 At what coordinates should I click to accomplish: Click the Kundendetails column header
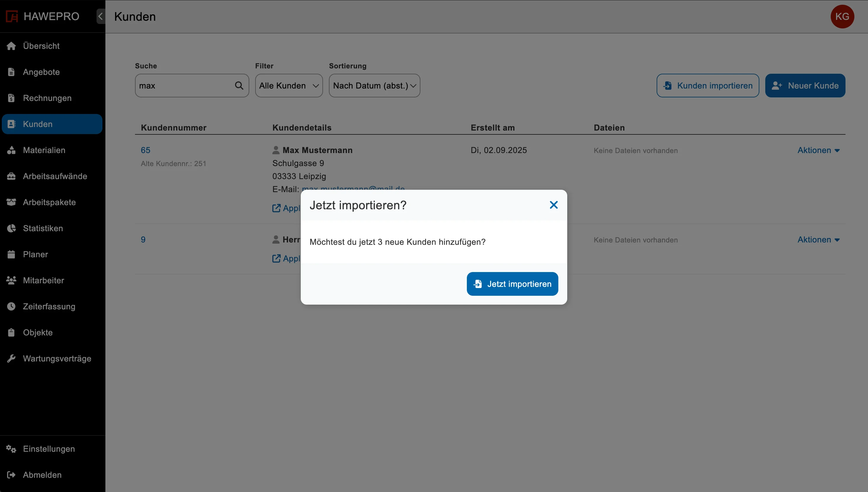(x=302, y=128)
